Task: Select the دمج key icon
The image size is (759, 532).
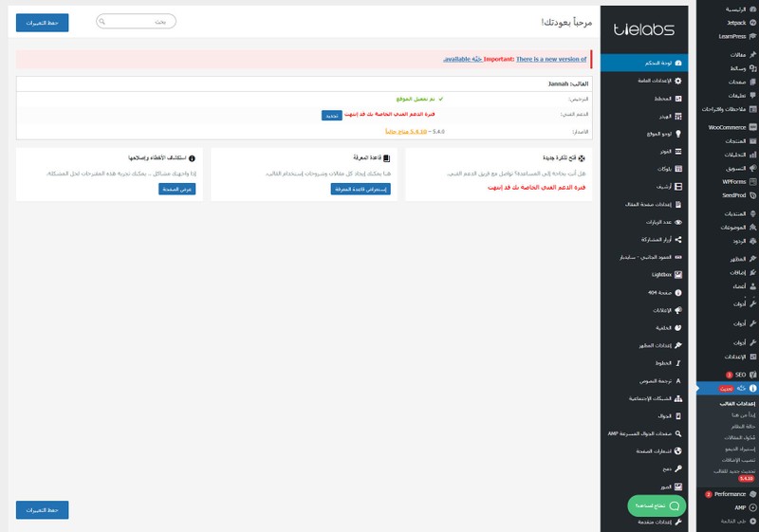Action: click(x=678, y=468)
